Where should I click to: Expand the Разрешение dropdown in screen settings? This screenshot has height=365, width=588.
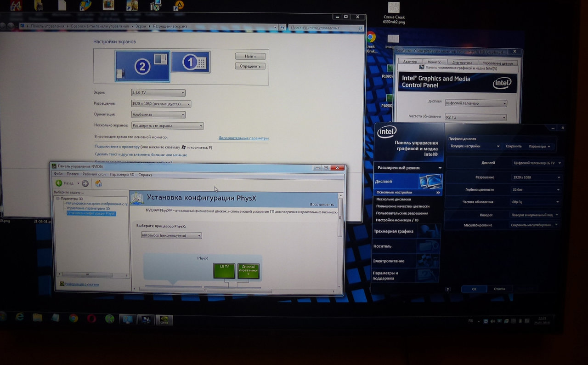[x=161, y=104]
